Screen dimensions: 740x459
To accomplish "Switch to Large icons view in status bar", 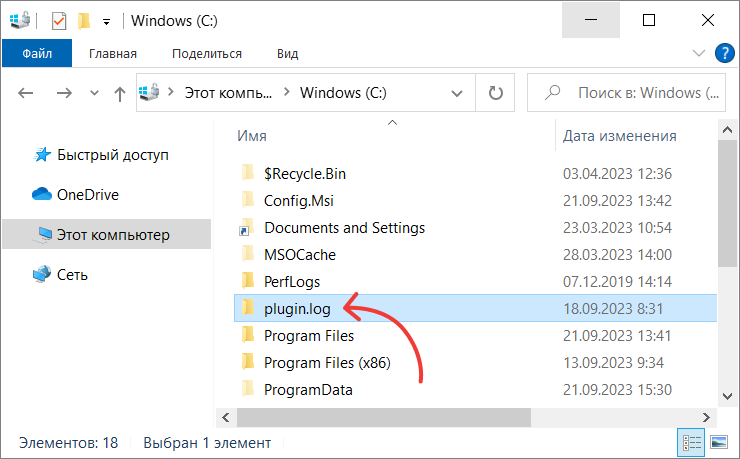I will [x=719, y=442].
